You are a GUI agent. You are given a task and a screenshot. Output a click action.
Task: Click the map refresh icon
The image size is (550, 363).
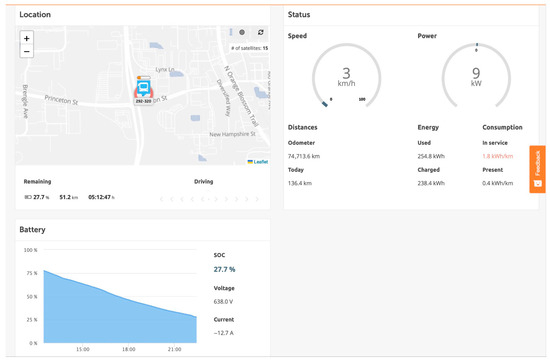(x=261, y=32)
